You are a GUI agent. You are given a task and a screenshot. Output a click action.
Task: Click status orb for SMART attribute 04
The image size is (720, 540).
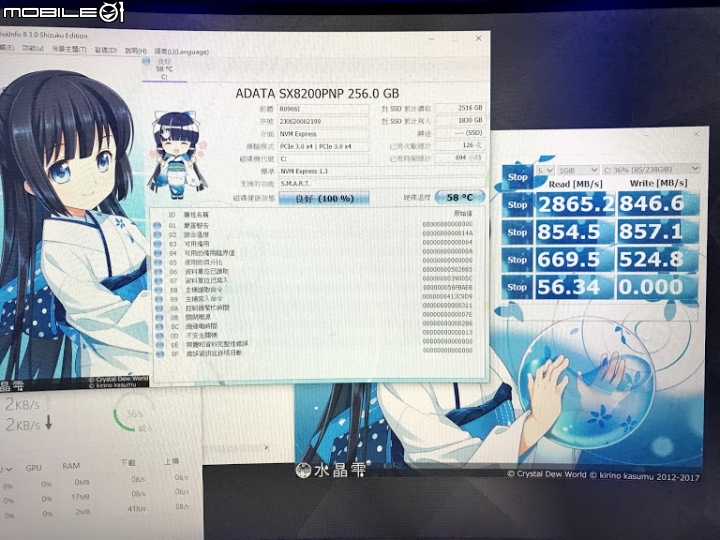click(x=158, y=253)
